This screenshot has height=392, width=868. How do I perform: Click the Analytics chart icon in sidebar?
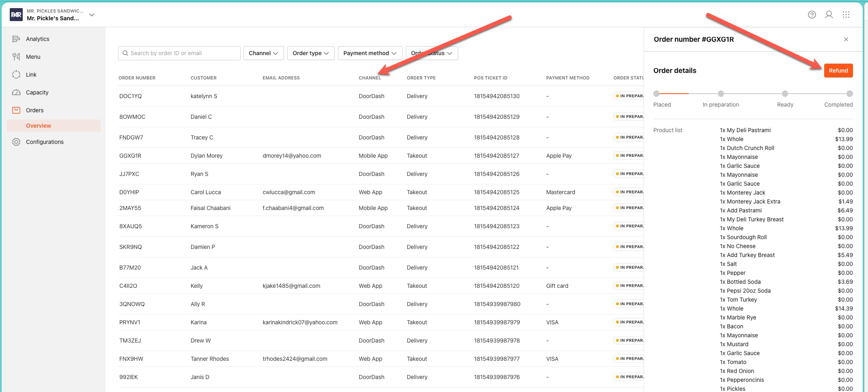pos(16,39)
